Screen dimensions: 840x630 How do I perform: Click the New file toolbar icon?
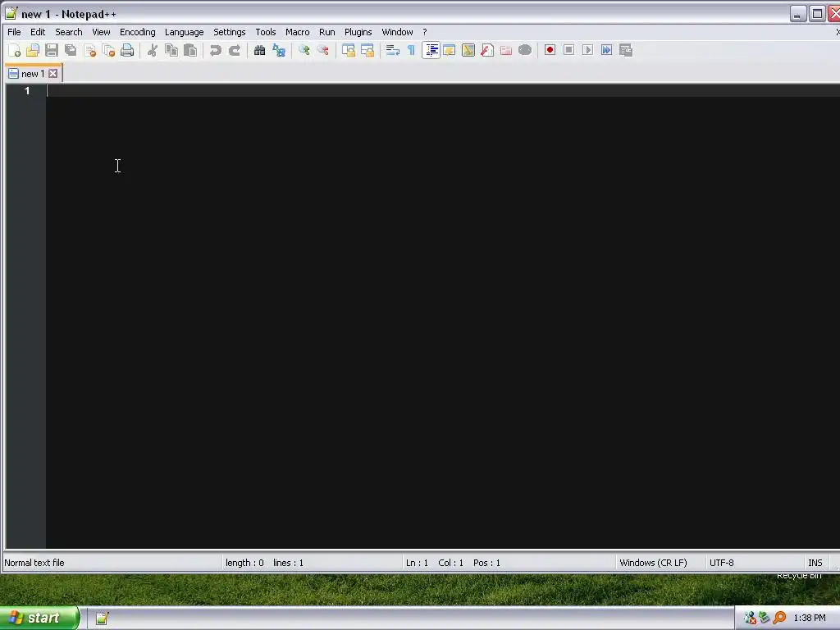coord(15,50)
